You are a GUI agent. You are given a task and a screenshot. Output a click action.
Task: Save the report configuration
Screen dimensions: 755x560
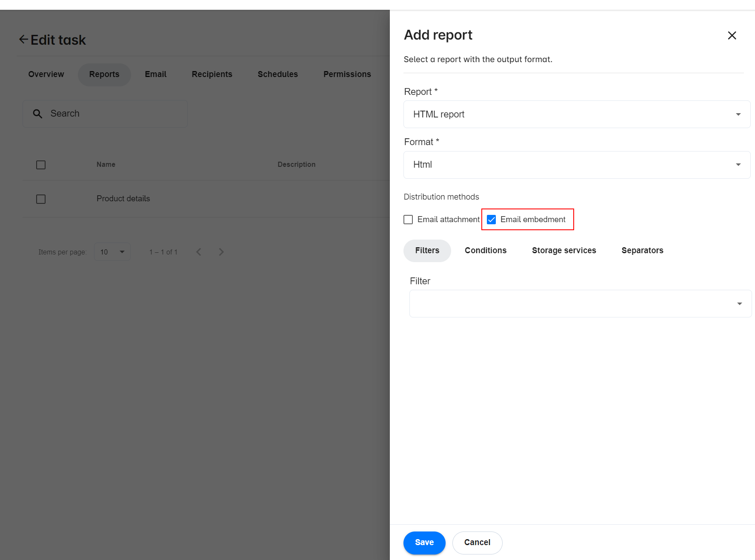coord(424,543)
